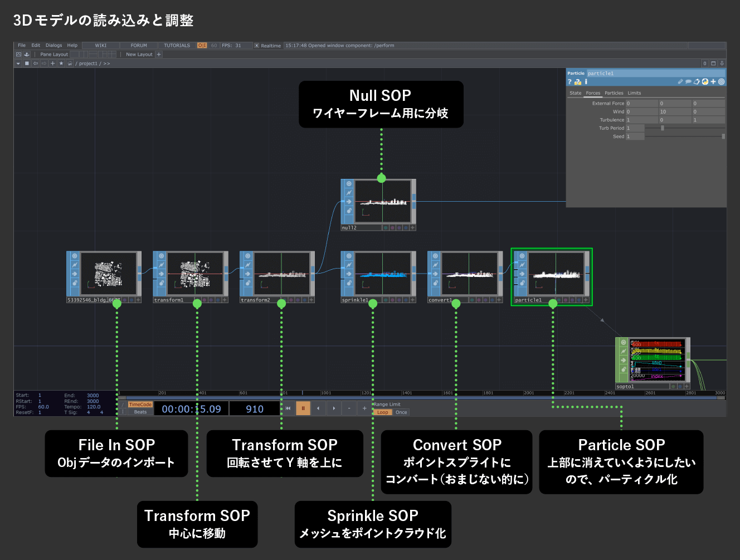Image resolution: width=740 pixels, height=560 pixels.
Task: Click the Turbulence X value field
Action: (641, 120)
